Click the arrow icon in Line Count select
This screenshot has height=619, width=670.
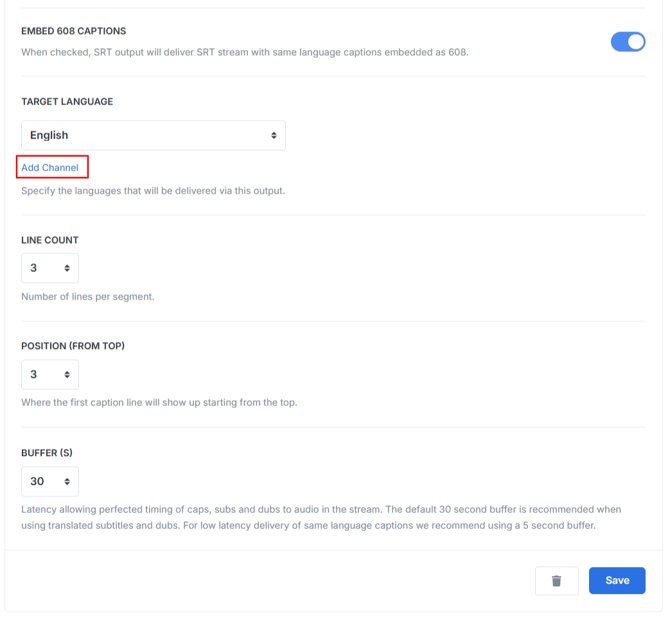tap(67, 268)
